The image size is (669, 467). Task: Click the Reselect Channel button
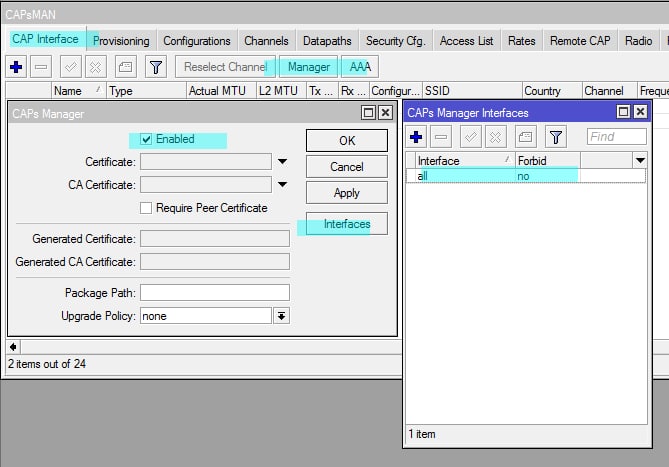[225, 67]
